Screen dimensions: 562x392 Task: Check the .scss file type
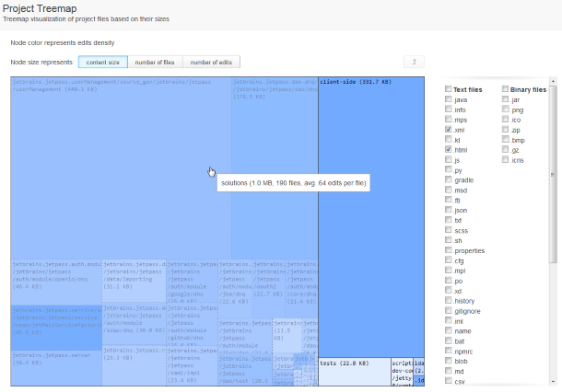449,229
